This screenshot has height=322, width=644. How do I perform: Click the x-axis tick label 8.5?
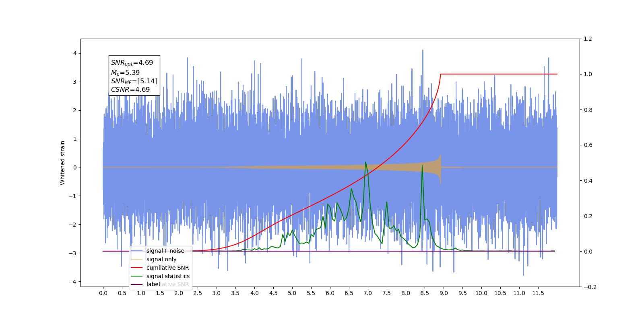pos(425,293)
